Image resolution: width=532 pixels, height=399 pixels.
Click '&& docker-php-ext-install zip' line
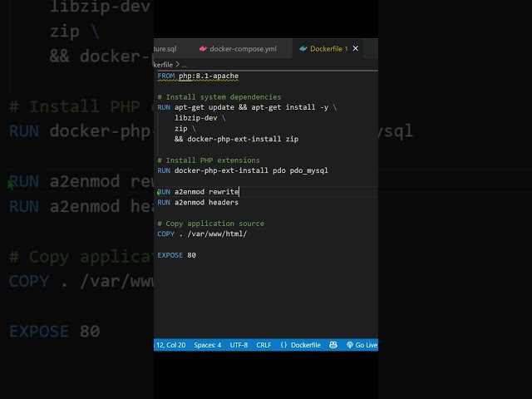[x=236, y=139]
